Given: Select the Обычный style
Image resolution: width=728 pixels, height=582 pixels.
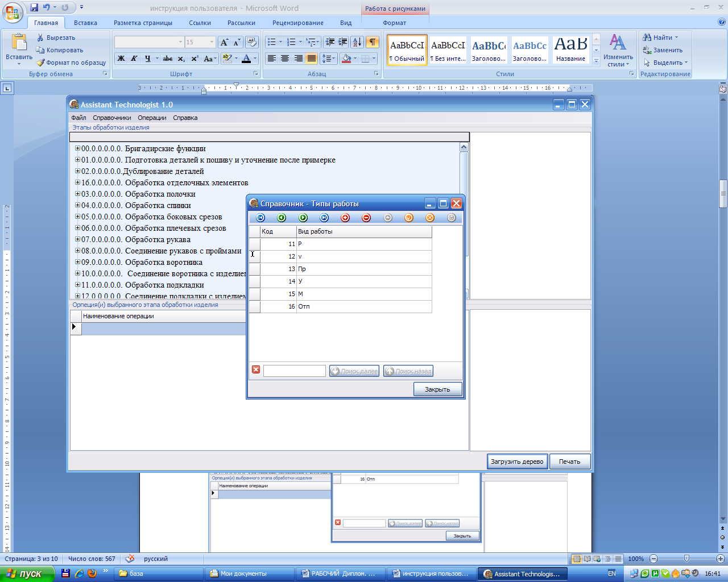Looking at the screenshot, I should pos(407,50).
